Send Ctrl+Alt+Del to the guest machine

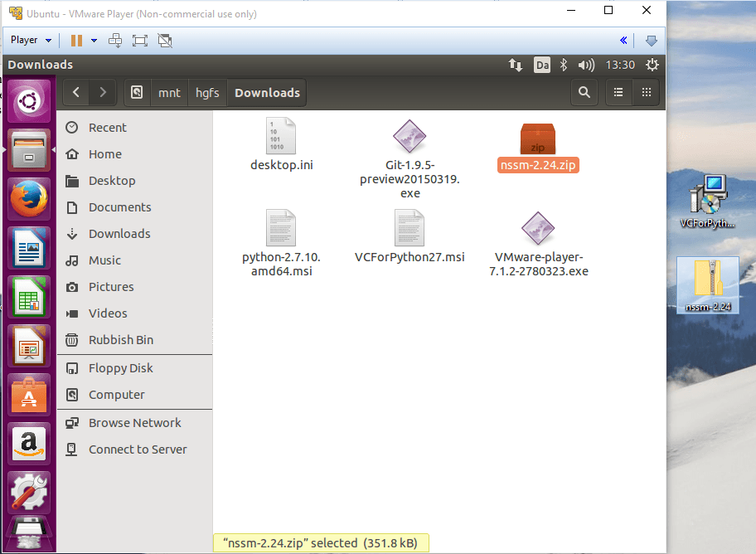[114, 40]
